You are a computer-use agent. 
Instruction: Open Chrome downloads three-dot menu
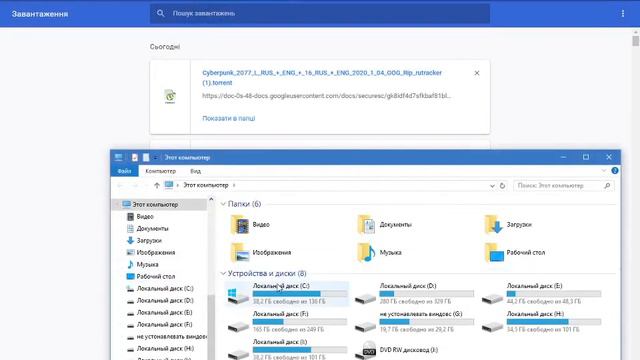click(x=622, y=13)
